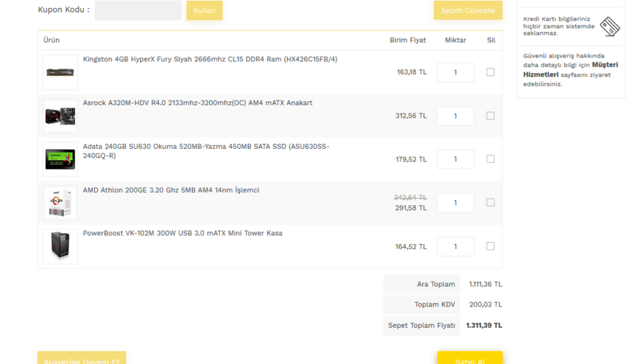The height and width of the screenshot is (364, 638).
Task: Open the Kingston 4GB HyperX Fury product link
Action: point(210,59)
